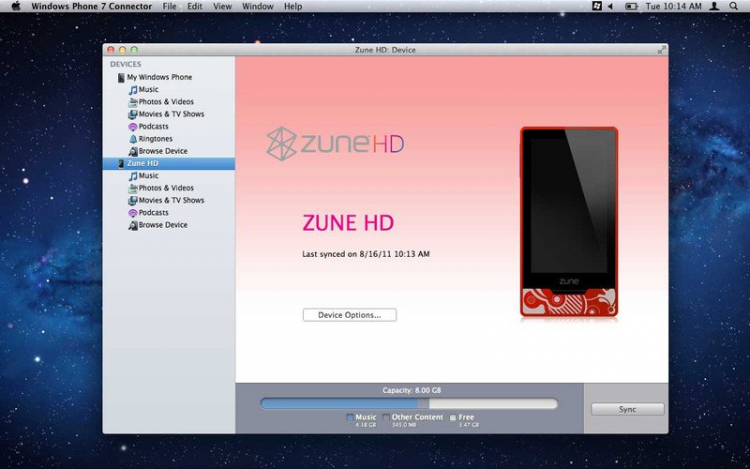
Task: Select the Zune HD device row
Action: click(x=169, y=164)
